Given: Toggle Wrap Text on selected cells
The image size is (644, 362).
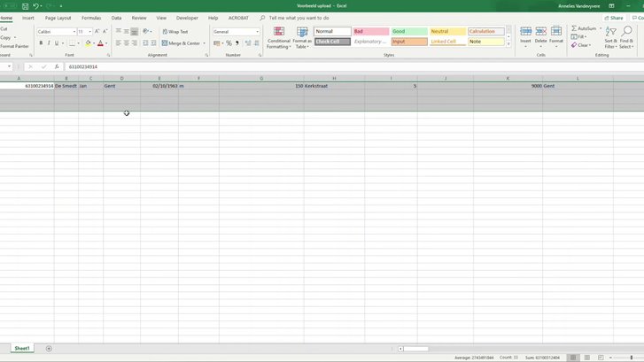Looking at the screenshot, I should [x=175, y=31].
